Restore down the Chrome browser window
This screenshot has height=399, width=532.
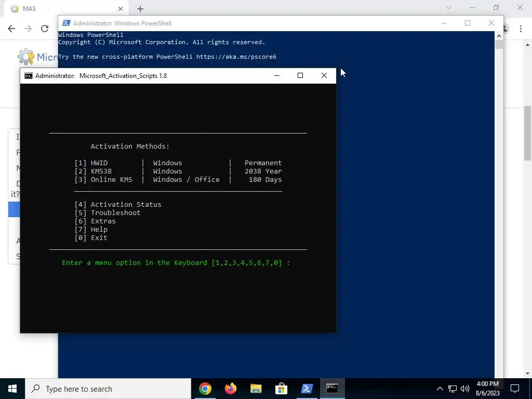pos(496,7)
